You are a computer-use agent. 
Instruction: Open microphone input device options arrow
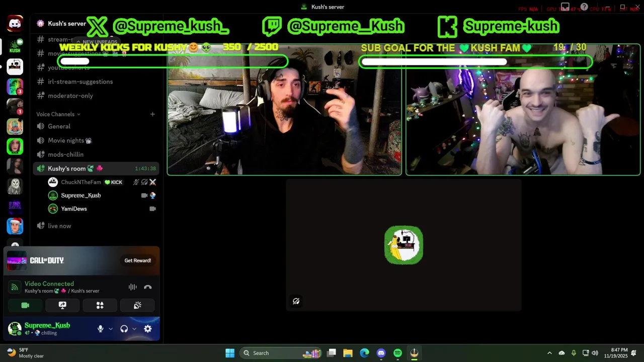pyautogui.click(x=111, y=329)
